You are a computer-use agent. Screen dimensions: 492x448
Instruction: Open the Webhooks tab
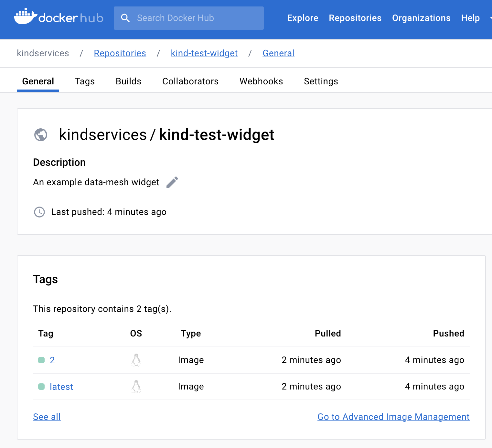261,81
